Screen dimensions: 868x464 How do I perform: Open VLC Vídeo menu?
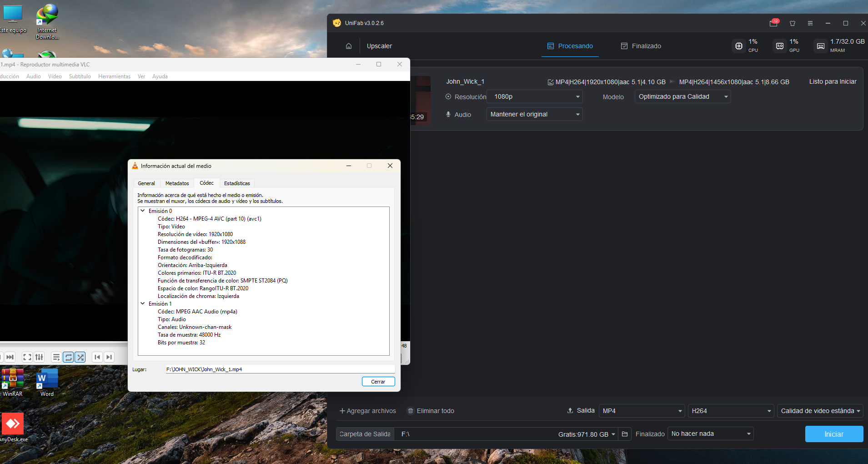(55, 76)
